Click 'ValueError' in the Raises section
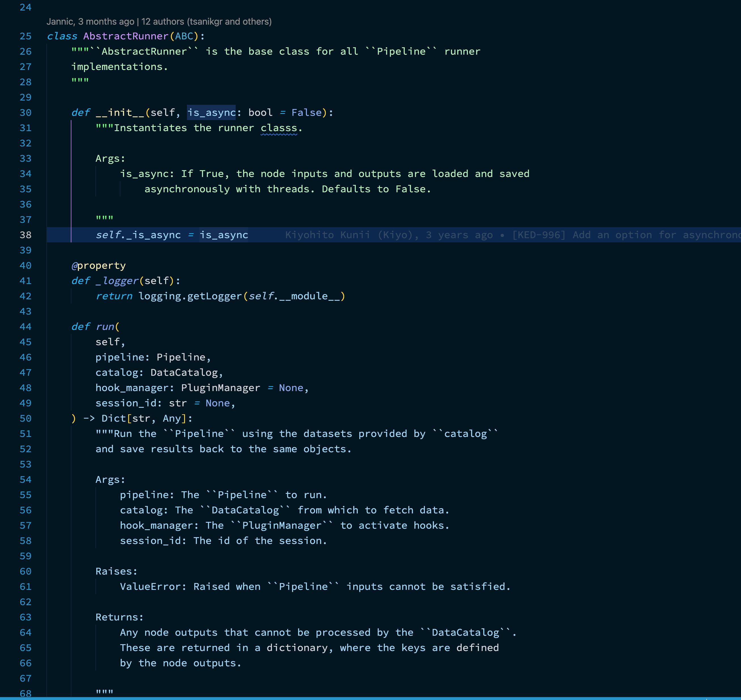The image size is (741, 700). click(150, 586)
